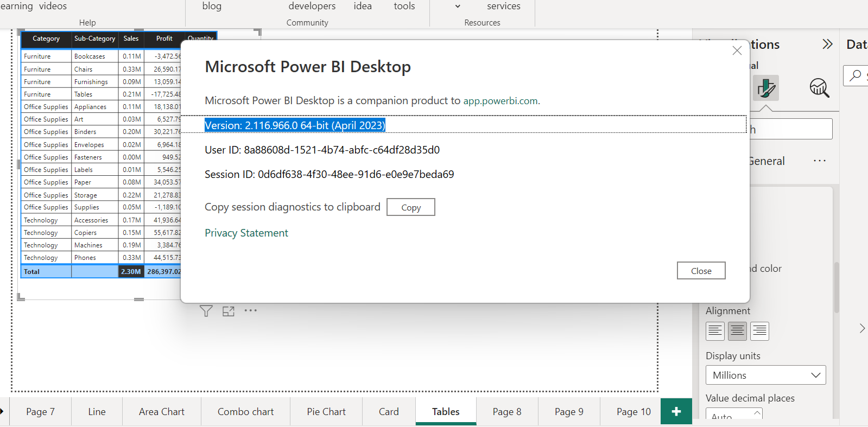Open the Page 9 tab
Image resolution: width=868 pixels, height=427 pixels.
point(569,411)
